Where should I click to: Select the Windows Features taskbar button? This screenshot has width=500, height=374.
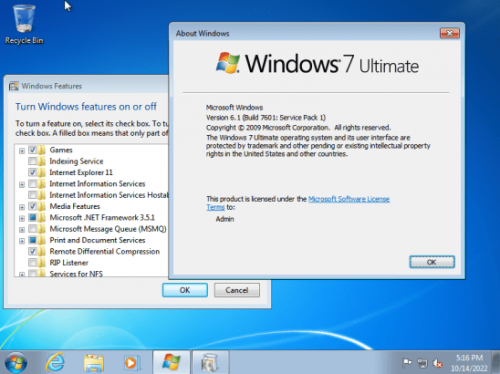click(211, 362)
